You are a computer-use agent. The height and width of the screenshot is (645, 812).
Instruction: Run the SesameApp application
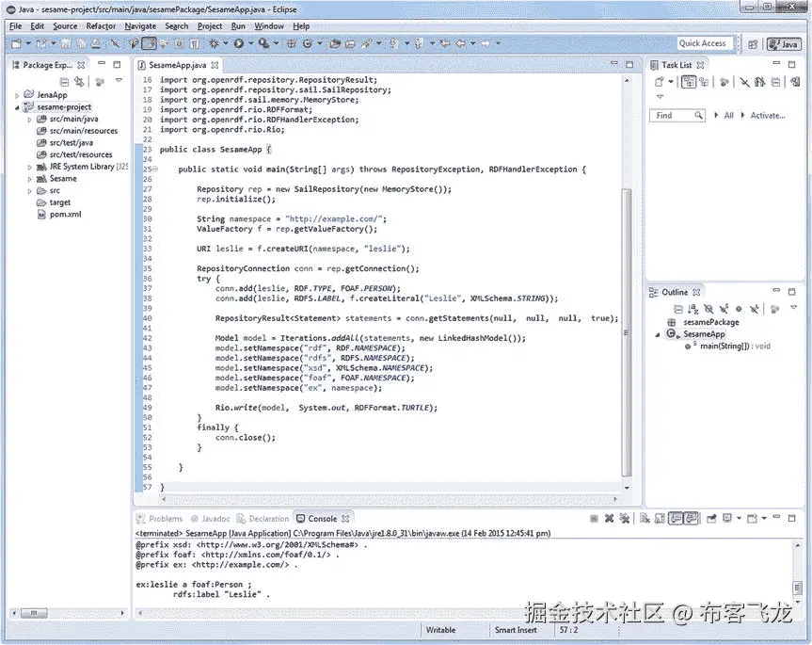coord(239,43)
